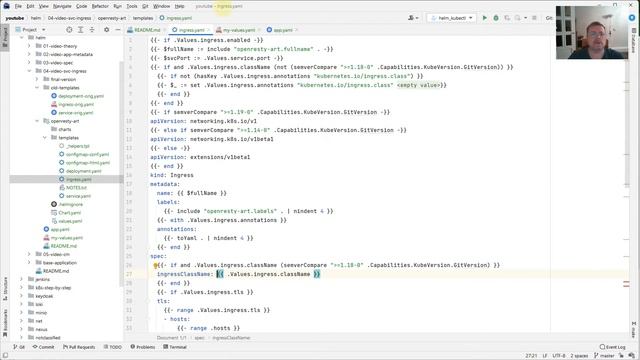Screen dimensions: 640x360
Task: Click the Stop square icon in toolbar
Action: click(x=534, y=18)
